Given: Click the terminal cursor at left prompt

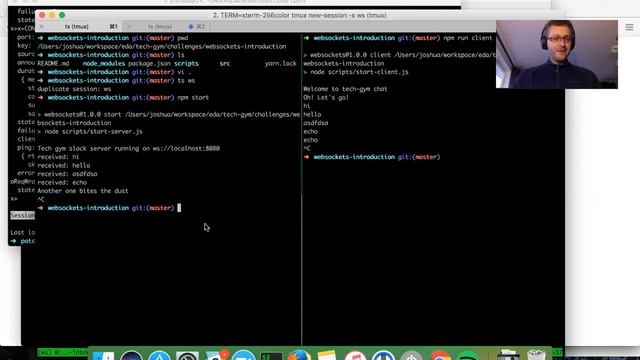Looking at the screenshot, I should pos(179,208).
